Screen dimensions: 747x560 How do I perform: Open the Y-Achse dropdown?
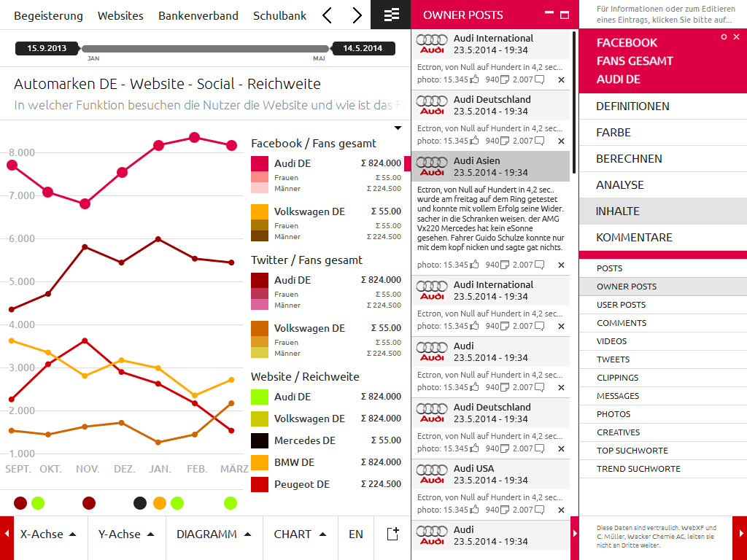[x=126, y=534]
